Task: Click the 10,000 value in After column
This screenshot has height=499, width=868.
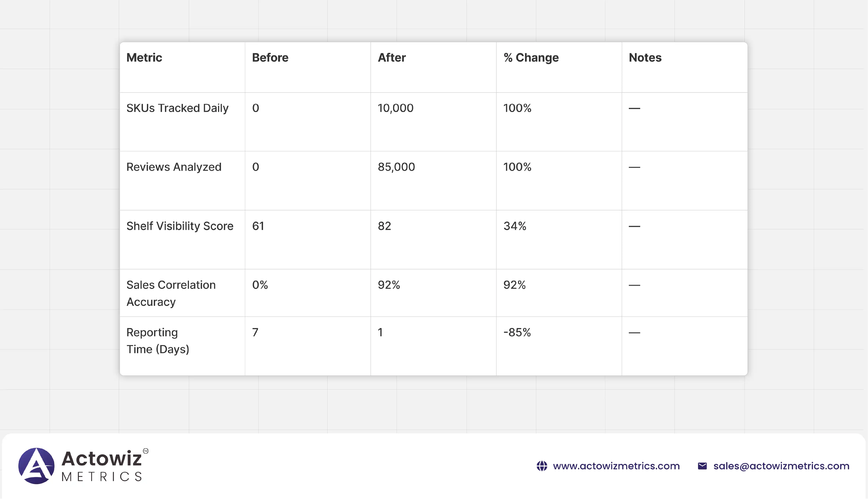Action: pyautogui.click(x=395, y=108)
